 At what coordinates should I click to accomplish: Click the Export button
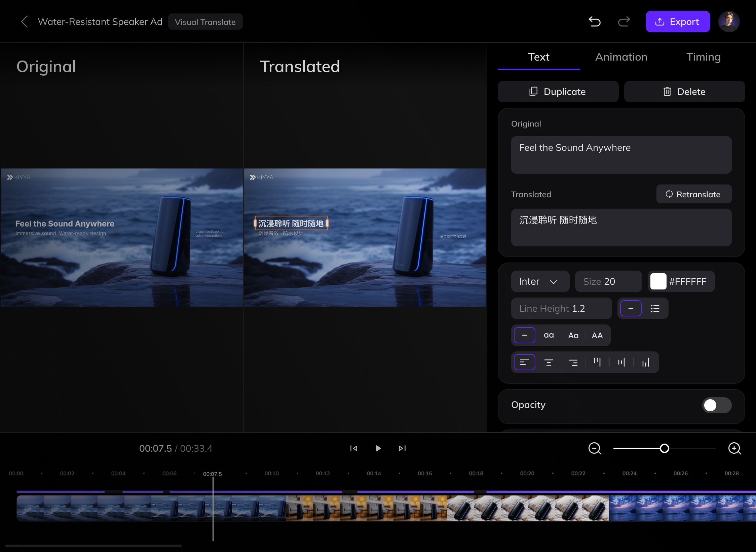click(677, 22)
